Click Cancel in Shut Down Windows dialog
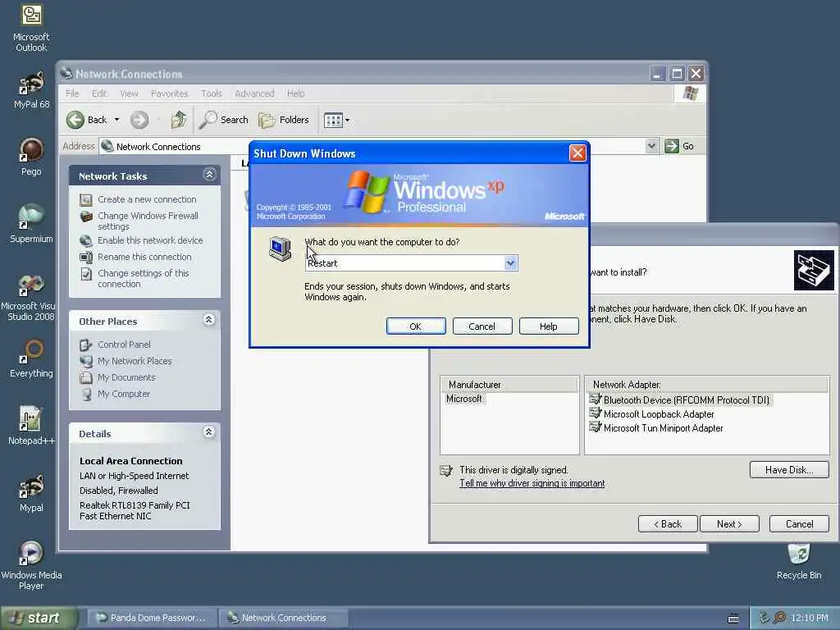Screen dimensions: 840x630 (482, 326)
